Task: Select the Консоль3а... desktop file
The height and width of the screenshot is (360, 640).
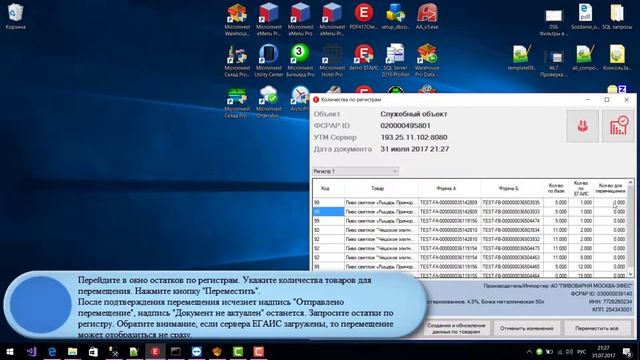Action: click(617, 58)
